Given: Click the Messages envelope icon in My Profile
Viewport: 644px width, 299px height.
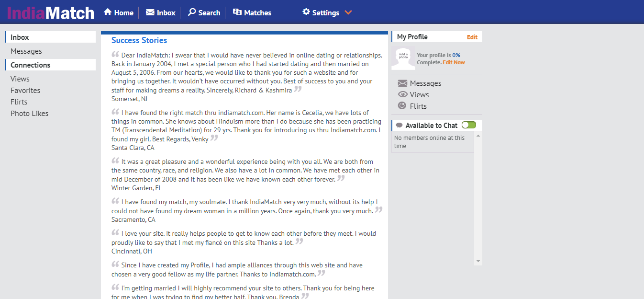Looking at the screenshot, I should point(402,83).
